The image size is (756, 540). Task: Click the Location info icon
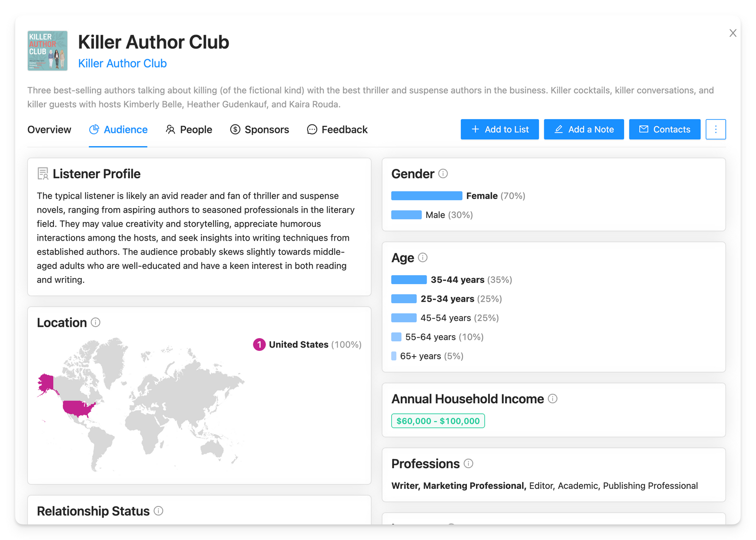95,322
